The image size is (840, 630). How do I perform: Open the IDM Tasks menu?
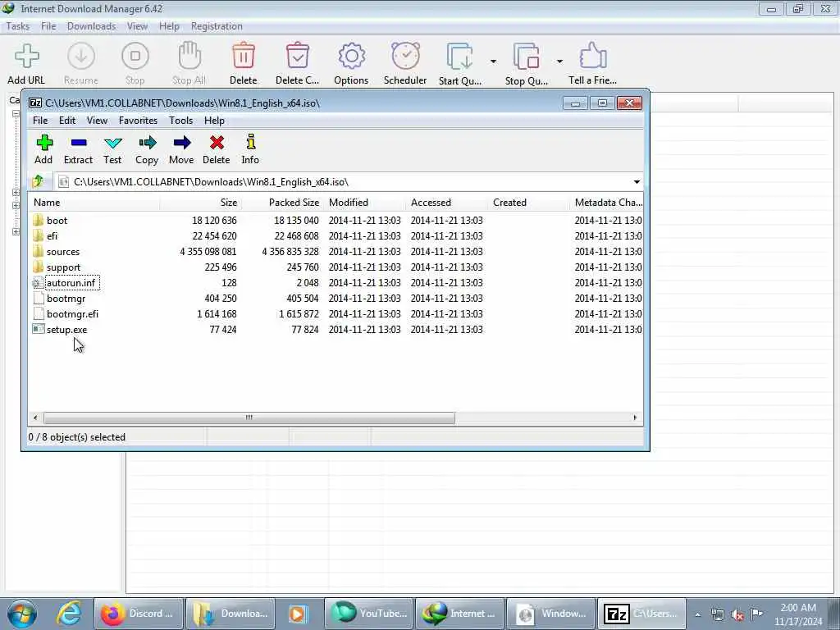(18, 26)
